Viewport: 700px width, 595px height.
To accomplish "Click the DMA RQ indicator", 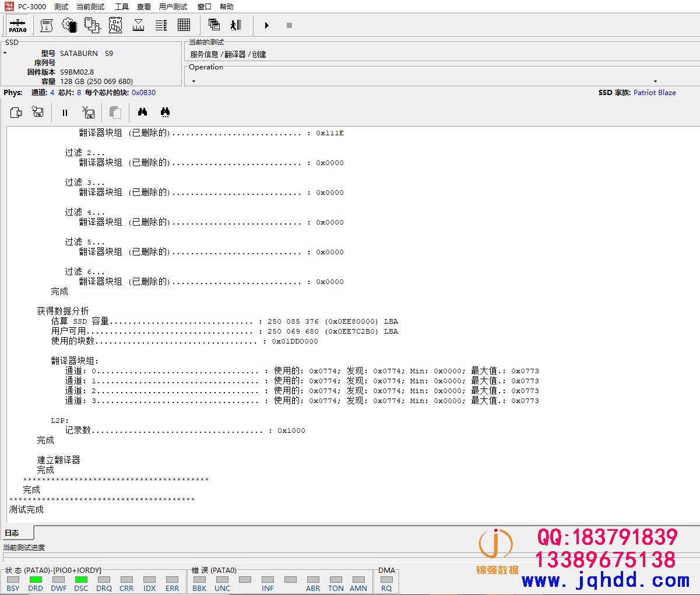I will click(387, 580).
